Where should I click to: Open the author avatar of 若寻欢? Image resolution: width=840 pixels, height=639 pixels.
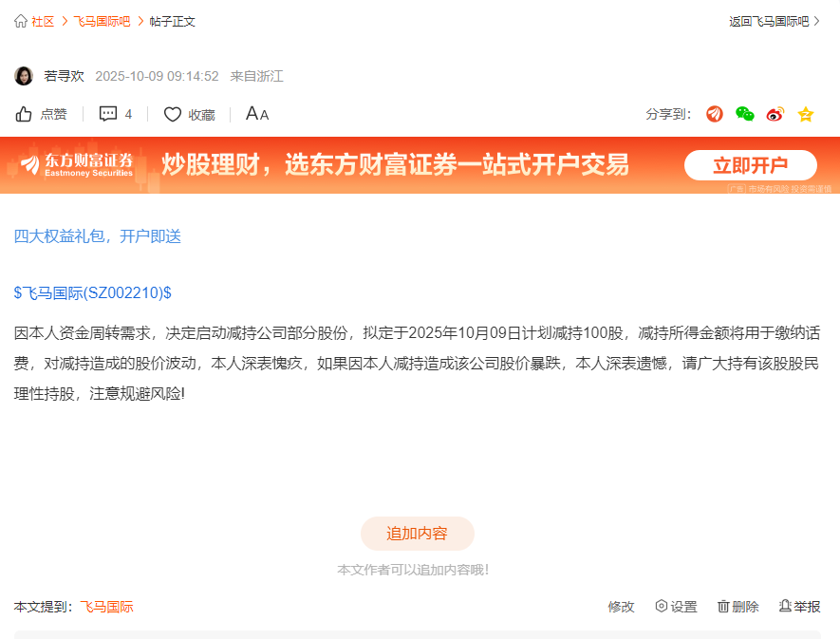click(24, 76)
